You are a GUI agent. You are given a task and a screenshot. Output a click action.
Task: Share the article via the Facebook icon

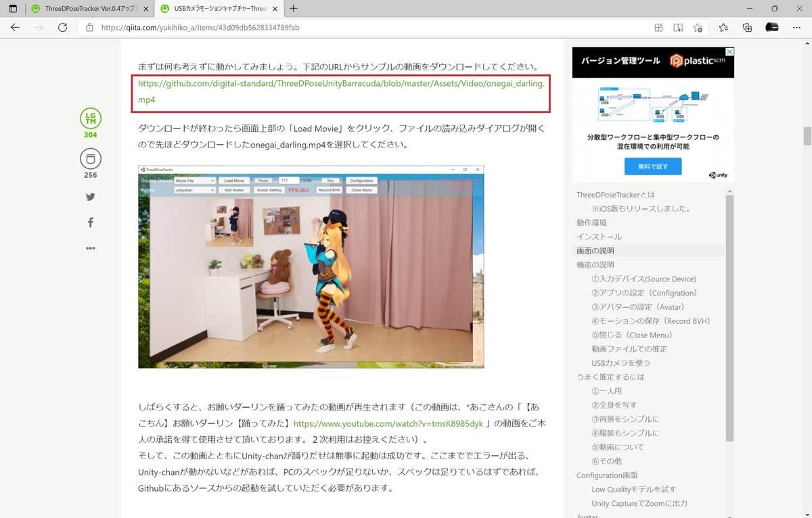click(x=90, y=222)
